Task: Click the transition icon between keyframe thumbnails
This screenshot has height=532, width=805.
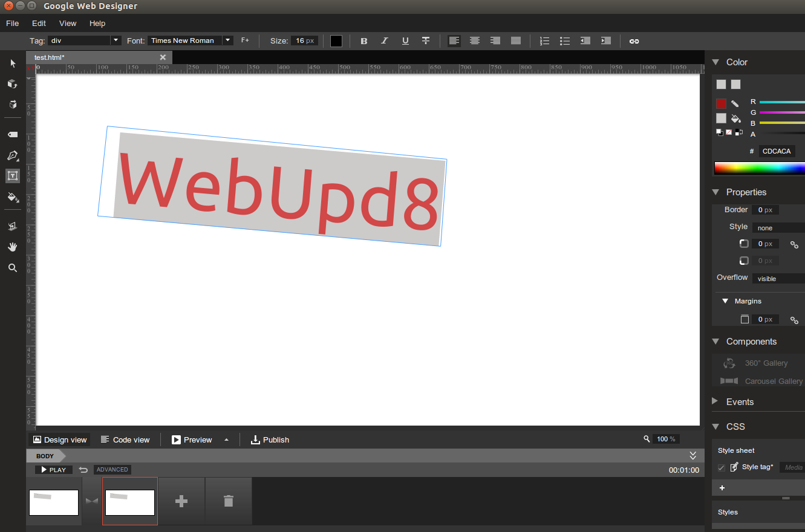Action: [91, 501]
